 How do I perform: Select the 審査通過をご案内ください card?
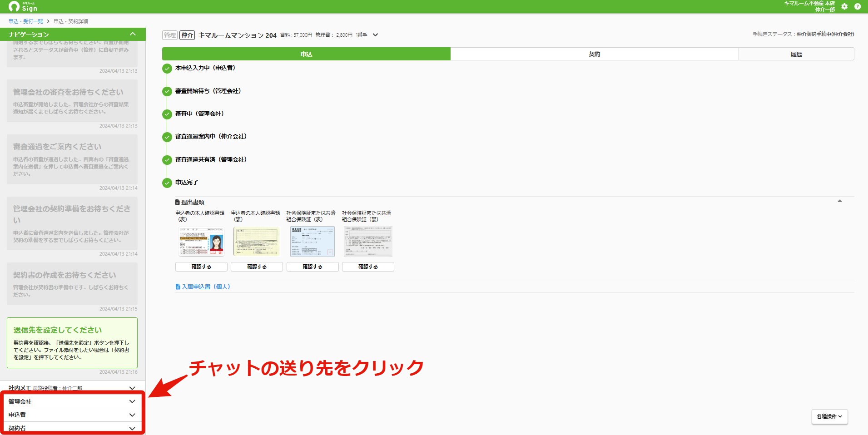[x=72, y=159]
